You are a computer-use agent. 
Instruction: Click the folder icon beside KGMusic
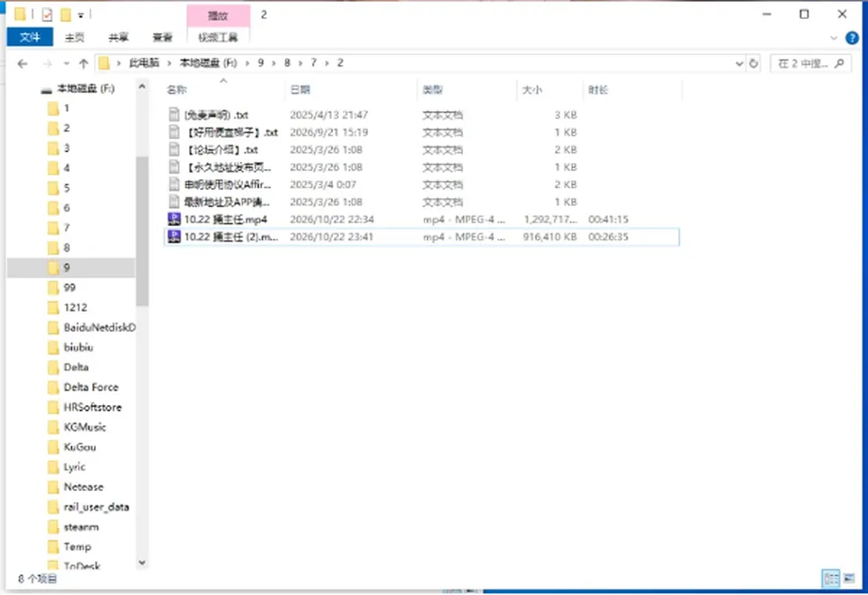click(x=53, y=427)
